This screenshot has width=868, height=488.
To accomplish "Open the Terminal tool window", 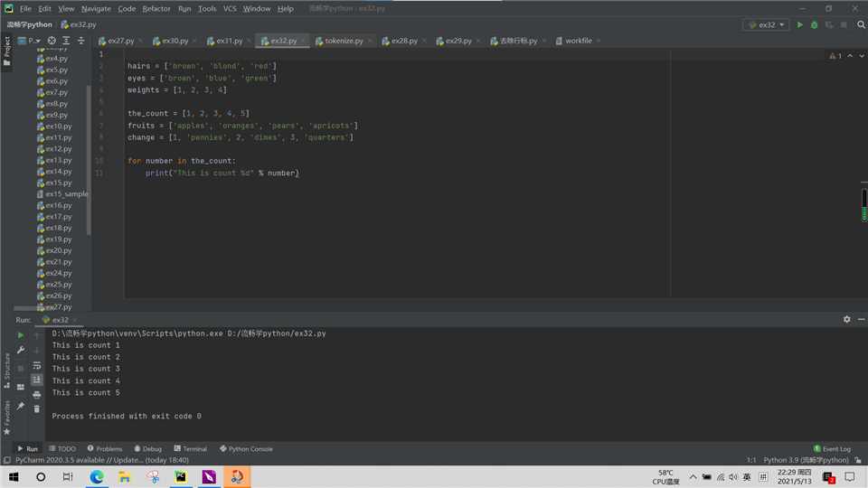I will click(191, 449).
